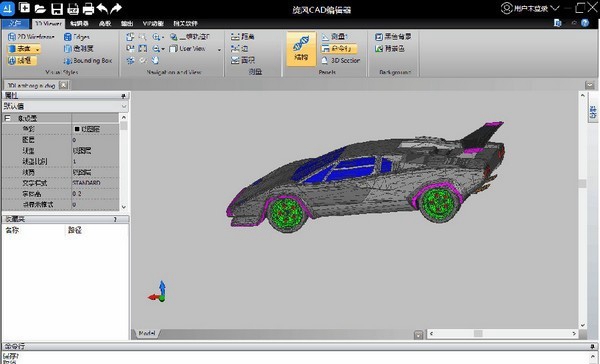Close the open dwg document tab
The image size is (600, 364).
tap(64, 85)
